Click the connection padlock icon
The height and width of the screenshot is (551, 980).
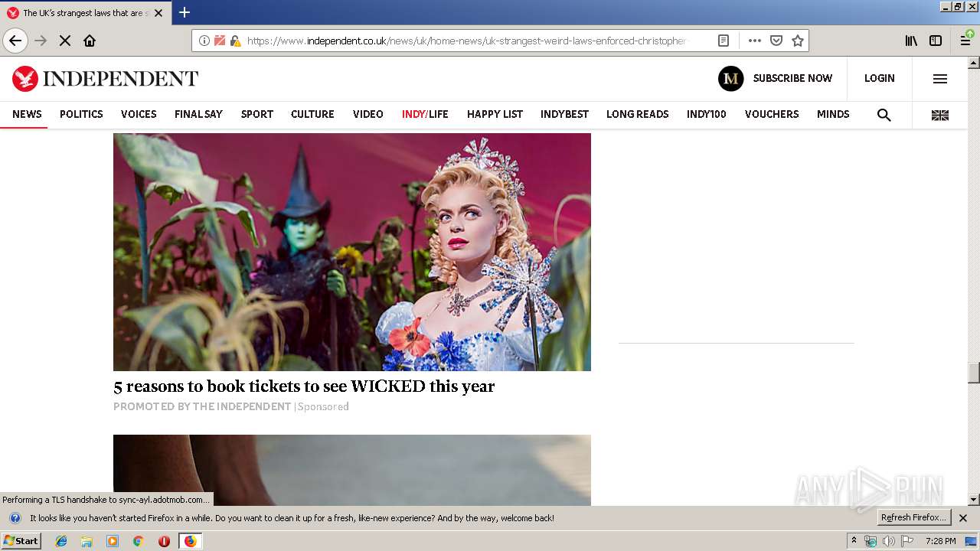(x=235, y=41)
